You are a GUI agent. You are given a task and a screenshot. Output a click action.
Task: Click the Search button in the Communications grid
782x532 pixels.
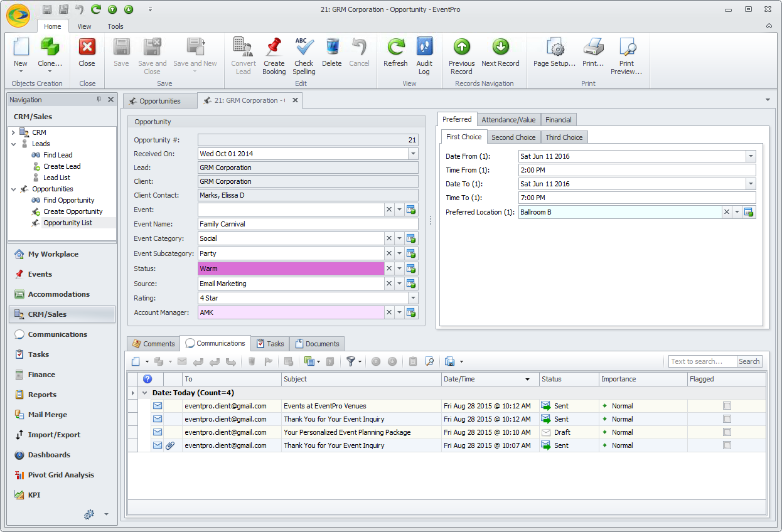749,361
